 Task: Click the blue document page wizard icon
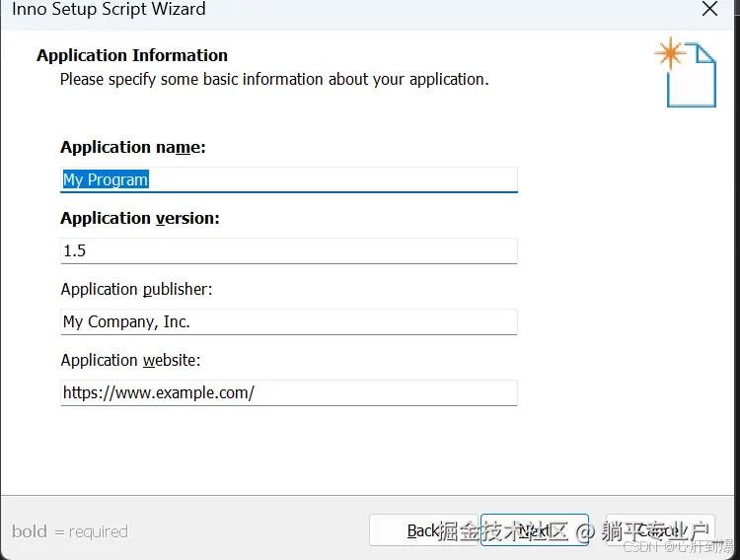(692, 76)
